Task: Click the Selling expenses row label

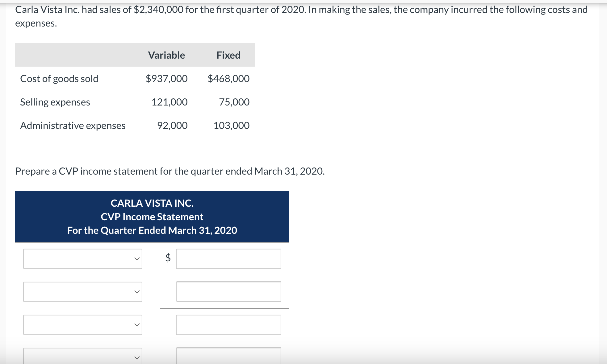Action: pyautogui.click(x=55, y=102)
